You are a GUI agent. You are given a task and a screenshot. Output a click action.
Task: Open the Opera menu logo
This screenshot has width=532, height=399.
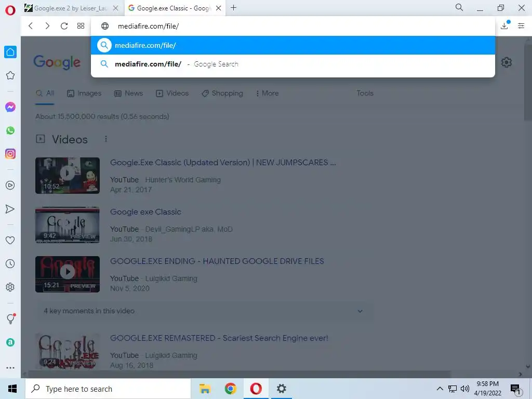(10, 10)
